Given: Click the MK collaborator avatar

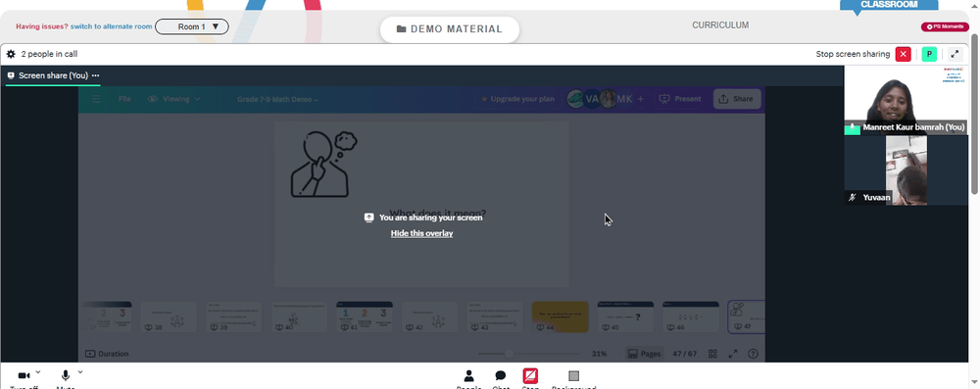Looking at the screenshot, I should click(625, 99).
